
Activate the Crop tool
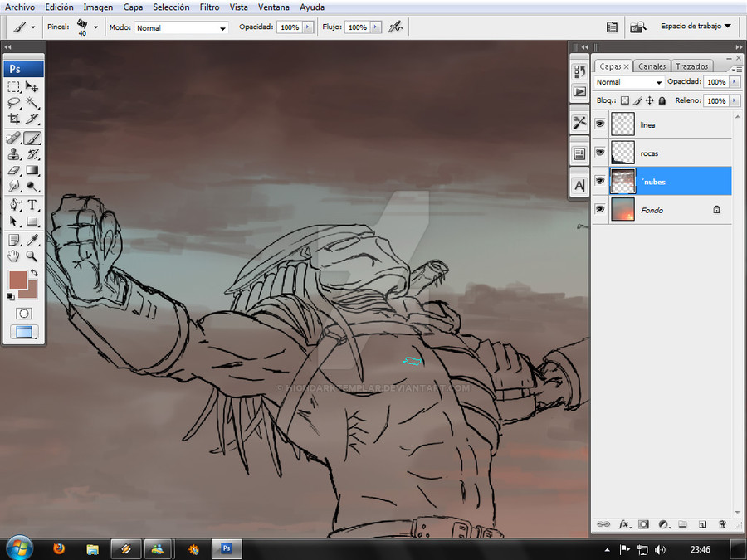14,119
